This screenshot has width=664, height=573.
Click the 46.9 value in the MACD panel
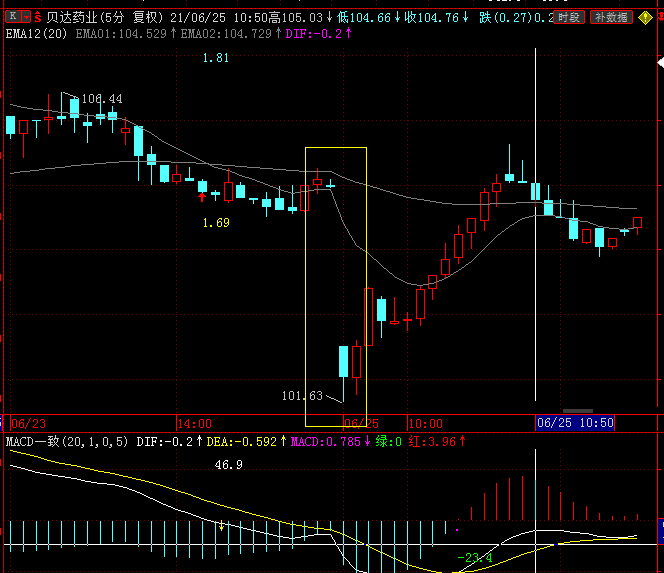(229, 465)
